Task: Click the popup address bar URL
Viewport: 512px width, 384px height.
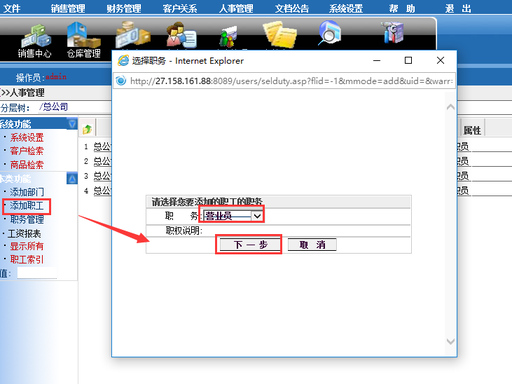Action: point(291,81)
